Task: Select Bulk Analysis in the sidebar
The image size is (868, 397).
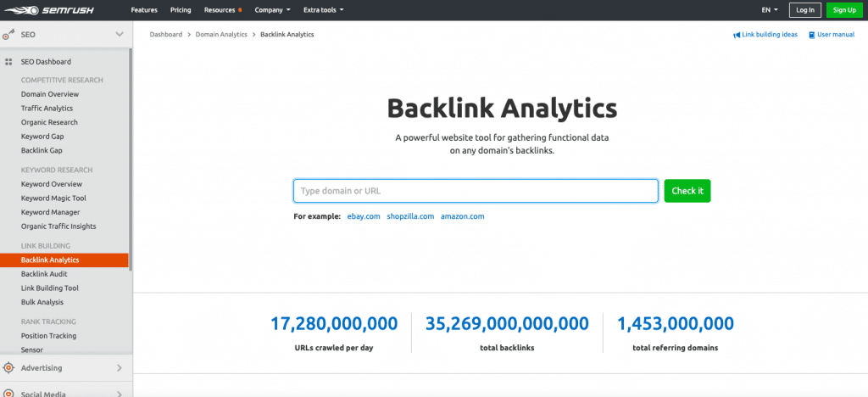Action: 42,302
